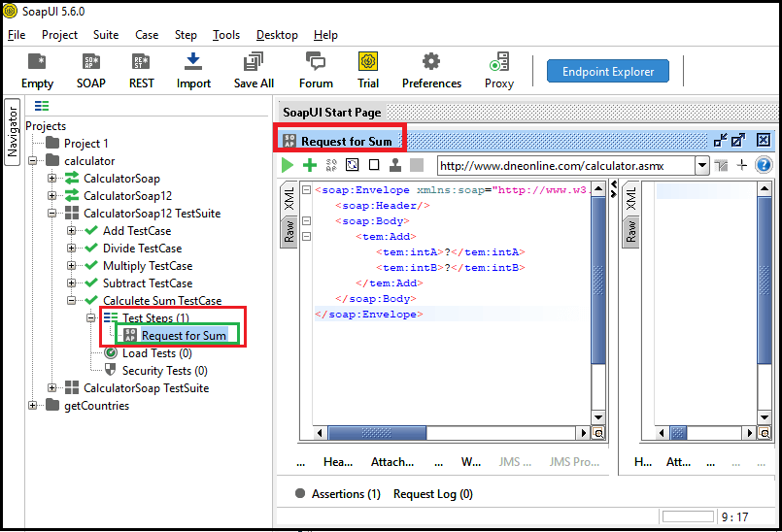The image size is (782, 532).
Task: Click the gray stop/cancel request icon
Action: click(417, 165)
